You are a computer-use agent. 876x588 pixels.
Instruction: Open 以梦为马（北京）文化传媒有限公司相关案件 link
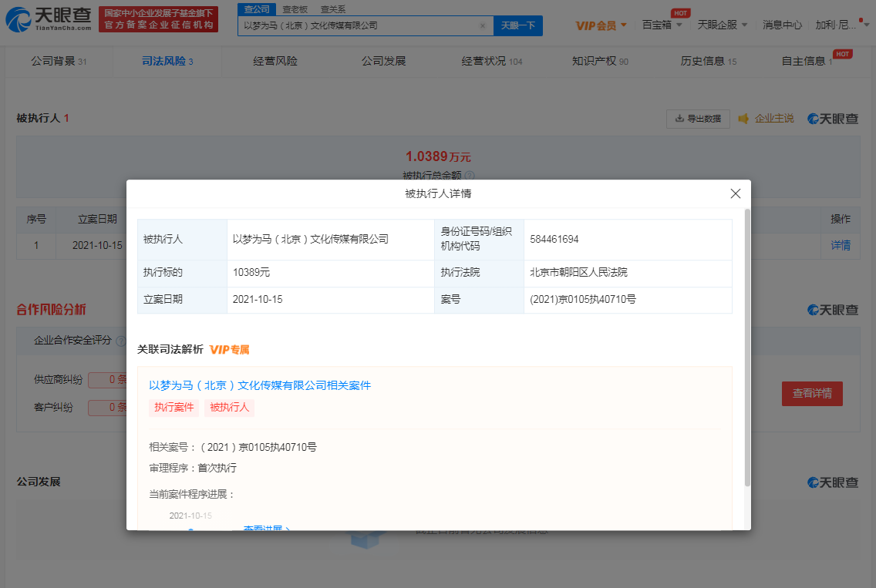pyautogui.click(x=260, y=385)
